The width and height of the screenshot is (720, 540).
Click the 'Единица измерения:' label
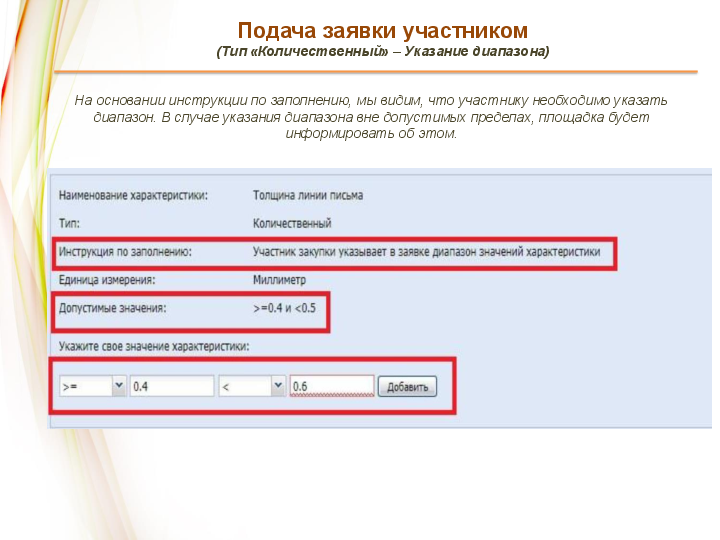(107, 280)
